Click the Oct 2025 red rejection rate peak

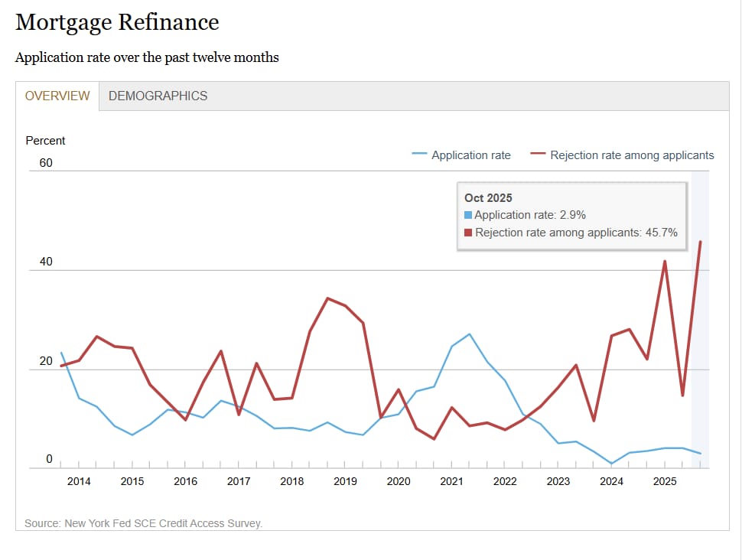tap(701, 242)
